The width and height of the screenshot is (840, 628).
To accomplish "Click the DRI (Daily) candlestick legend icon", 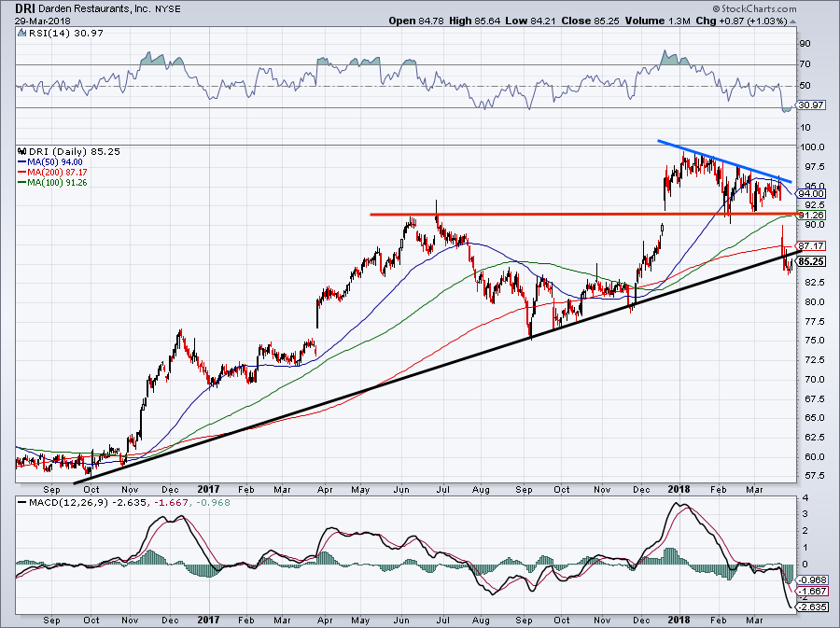I will point(21,151).
